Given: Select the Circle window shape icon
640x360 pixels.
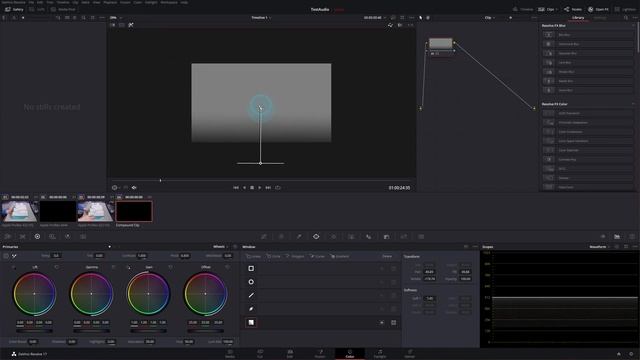Looking at the screenshot, I should pos(251,282).
